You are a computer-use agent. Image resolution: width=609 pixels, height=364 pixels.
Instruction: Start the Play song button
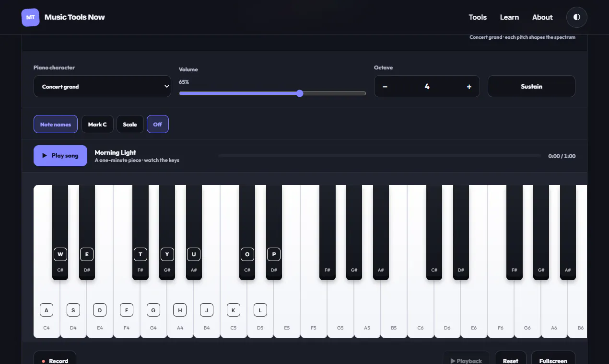point(60,156)
